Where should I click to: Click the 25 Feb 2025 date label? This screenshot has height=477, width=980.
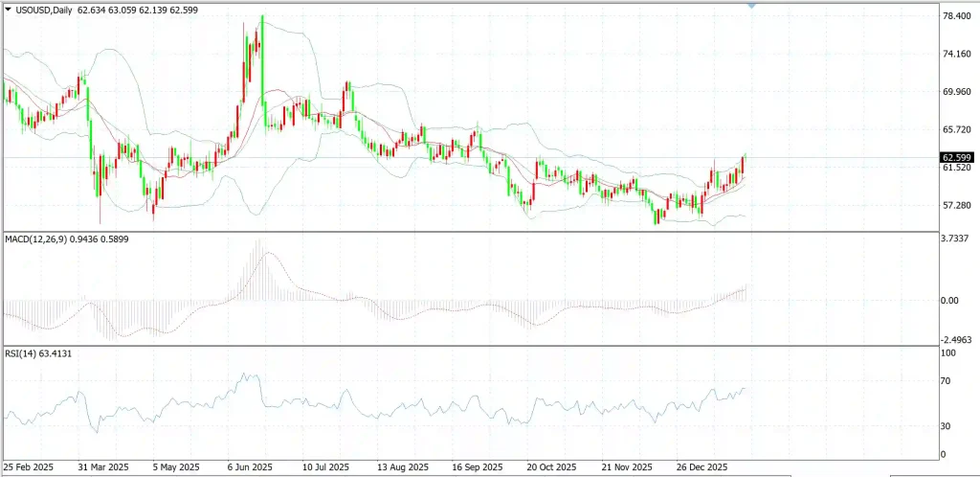(x=28, y=467)
